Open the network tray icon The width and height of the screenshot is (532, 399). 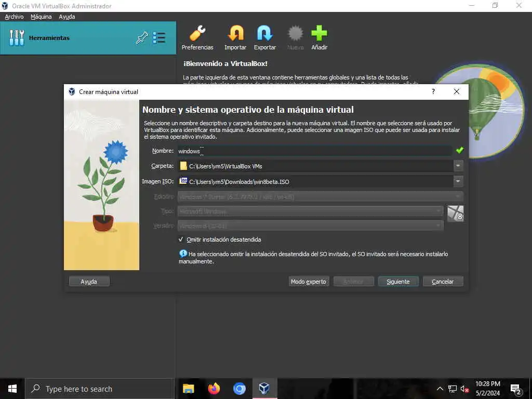[453, 389]
